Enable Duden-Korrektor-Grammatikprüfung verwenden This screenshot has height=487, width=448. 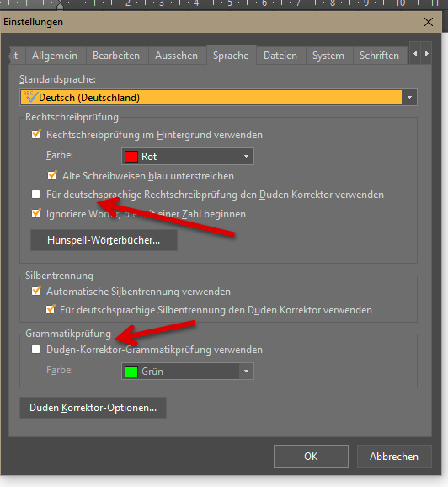coord(36,350)
